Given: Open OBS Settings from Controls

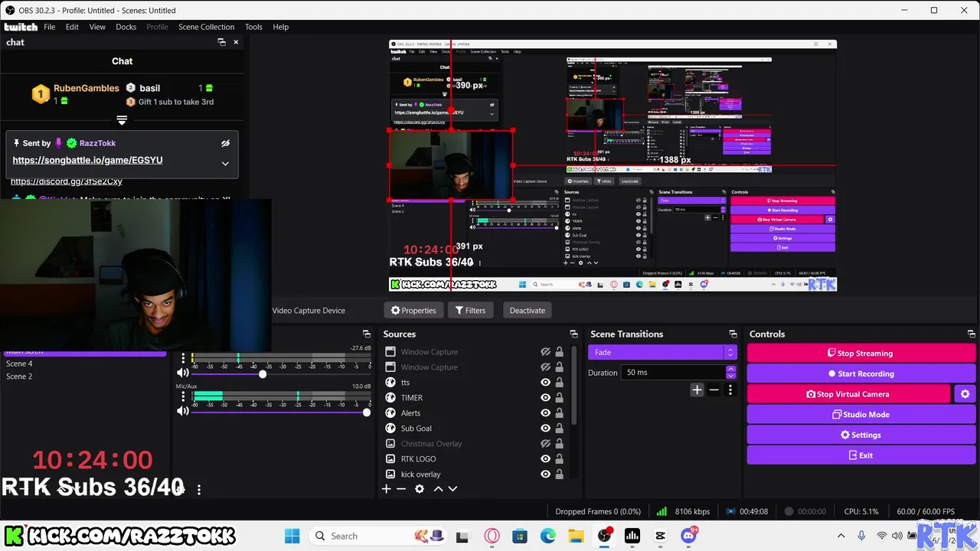Looking at the screenshot, I should click(x=861, y=435).
